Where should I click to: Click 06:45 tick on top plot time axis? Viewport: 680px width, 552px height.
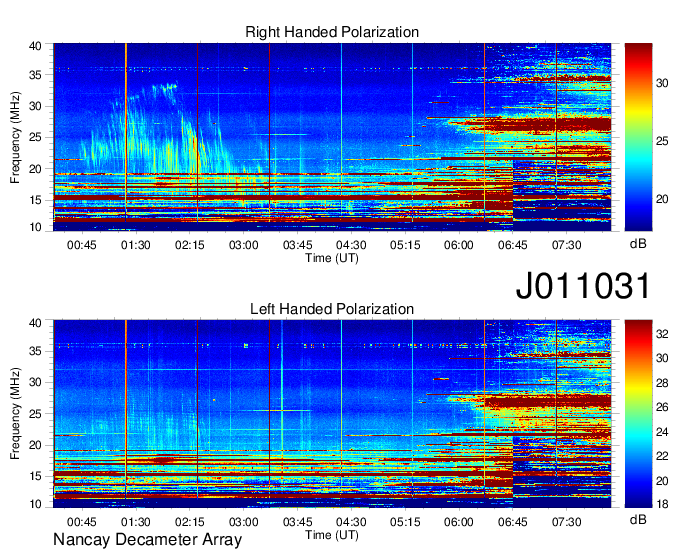point(513,245)
